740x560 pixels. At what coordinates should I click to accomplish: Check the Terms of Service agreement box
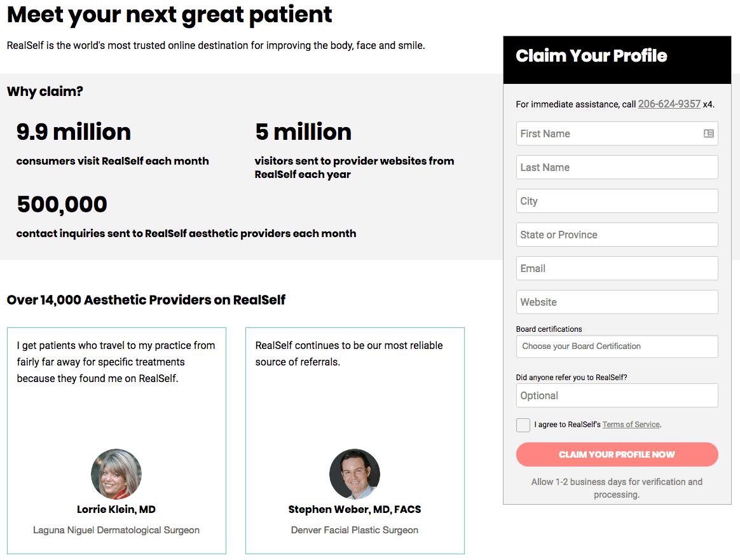coord(523,425)
